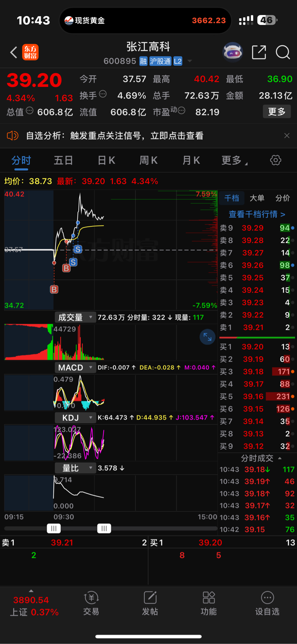Select the 大单 tab
297x644 pixels.
click(x=257, y=198)
